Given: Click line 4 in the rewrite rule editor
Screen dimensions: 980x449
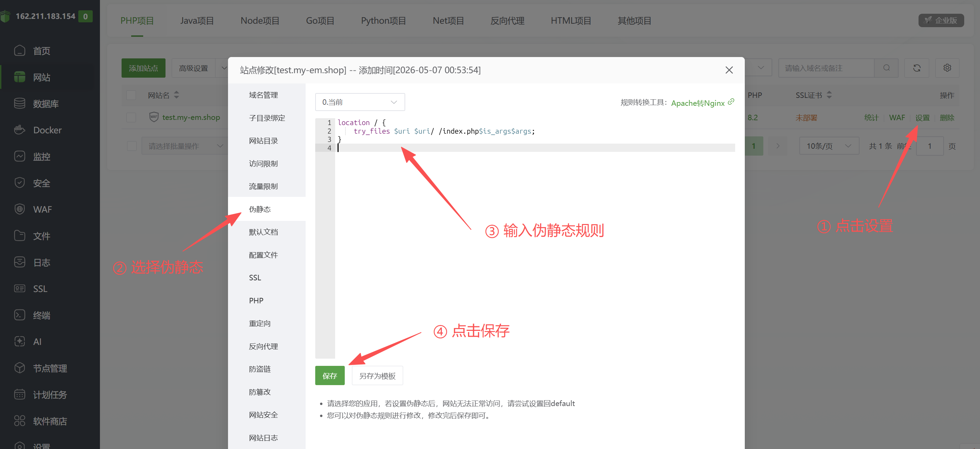Looking at the screenshot, I should coord(535,148).
